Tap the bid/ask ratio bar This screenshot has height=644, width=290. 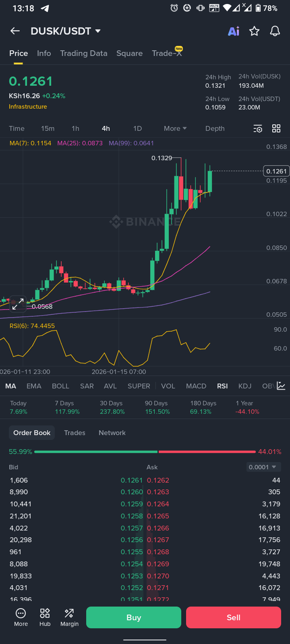pyautogui.click(x=145, y=452)
